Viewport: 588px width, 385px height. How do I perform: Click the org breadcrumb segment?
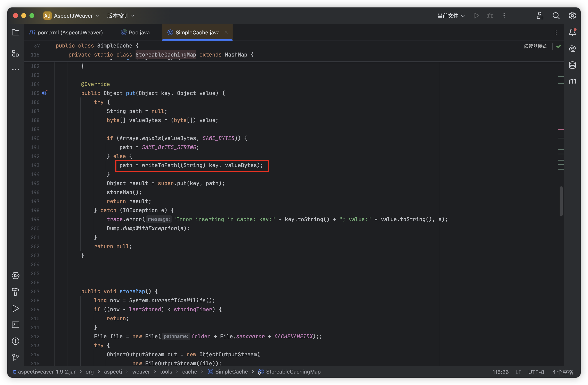click(89, 372)
